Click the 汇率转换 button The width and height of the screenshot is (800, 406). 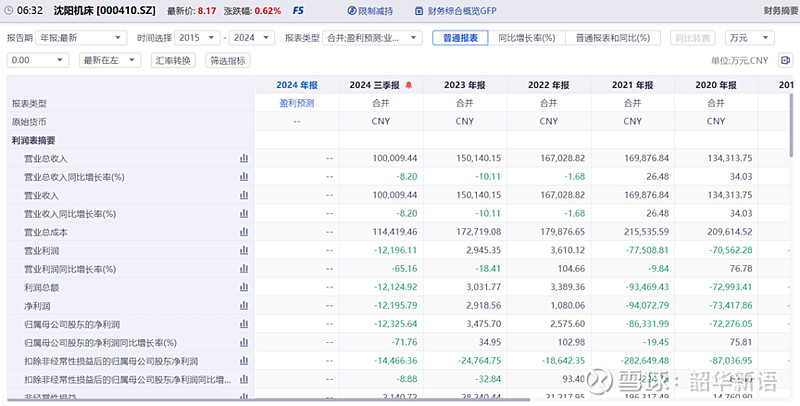click(x=173, y=60)
